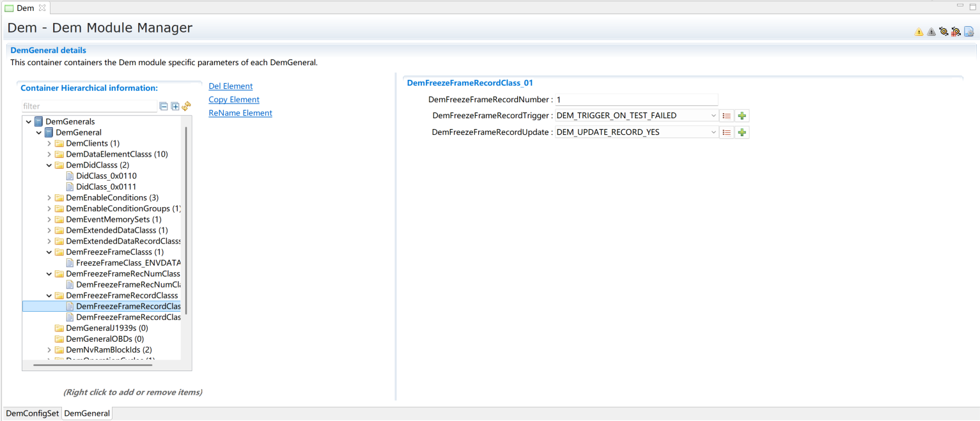Click green plus beside DemFreezeFrameRecordTrigger

(742, 116)
